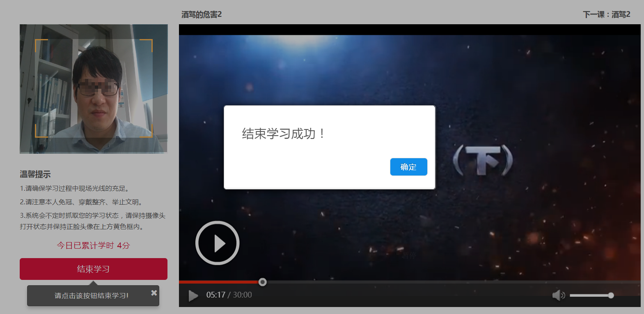This screenshot has width=644, height=314.
Task: Click the red 结束学习 button
Action: point(94,269)
